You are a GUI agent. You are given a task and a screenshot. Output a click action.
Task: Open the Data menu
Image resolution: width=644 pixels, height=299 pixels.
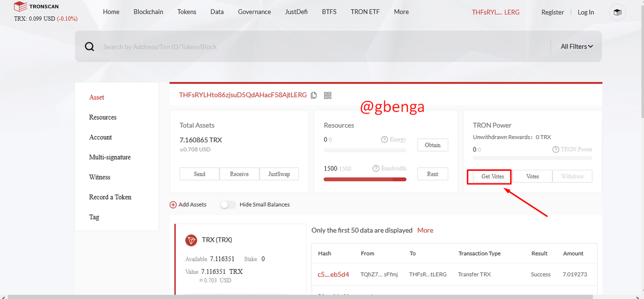coord(217,12)
